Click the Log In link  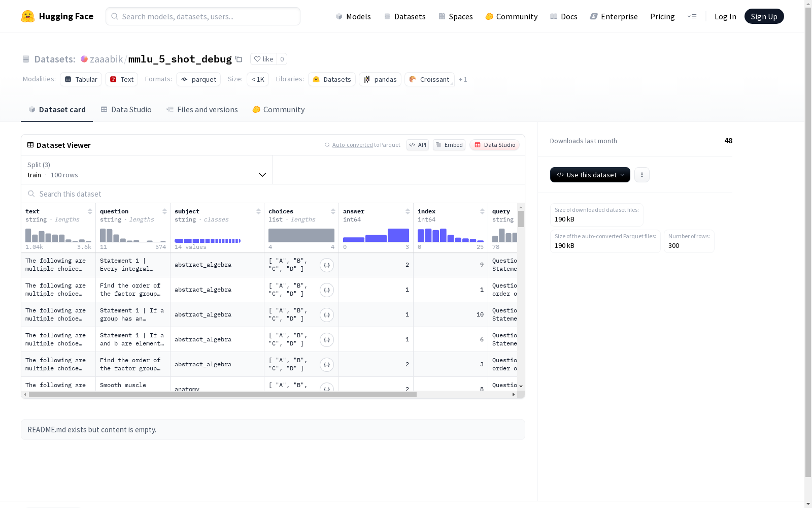725,16
